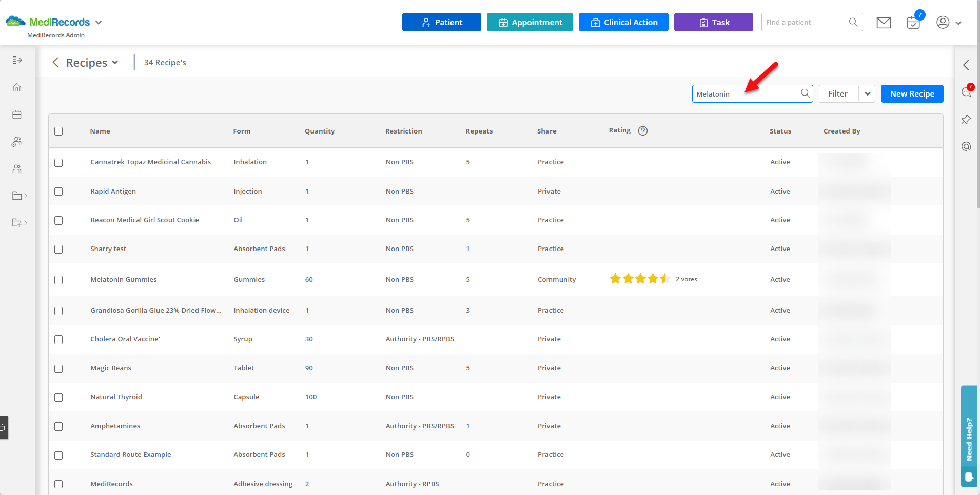Select the Melatonin Gummies row checkbox
Viewport: 980px width, 495px height.
pos(58,280)
